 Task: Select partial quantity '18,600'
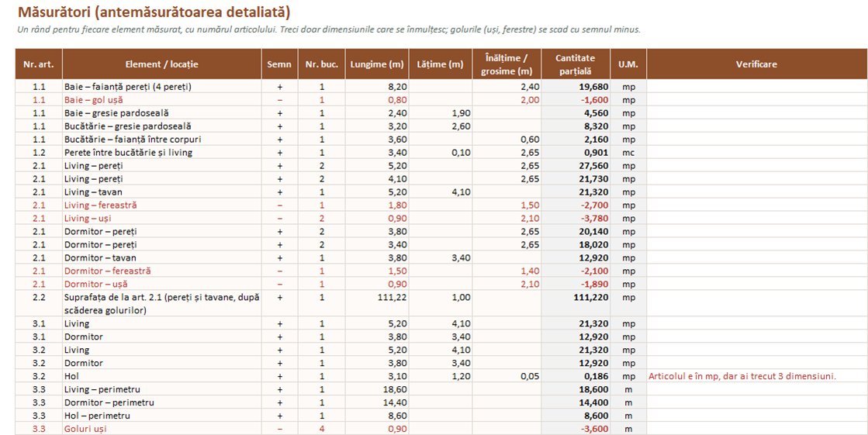click(x=576, y=389)
